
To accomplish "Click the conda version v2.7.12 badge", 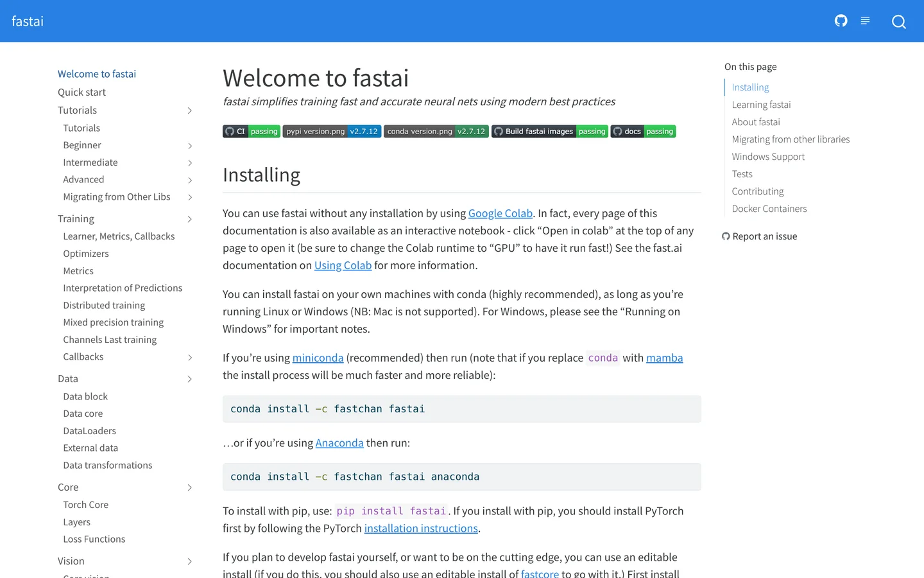I will click(x=436, y=132).
